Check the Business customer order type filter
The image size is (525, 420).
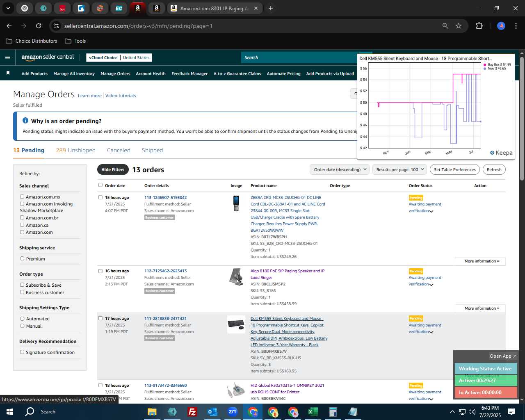click(x=22, y=292)
